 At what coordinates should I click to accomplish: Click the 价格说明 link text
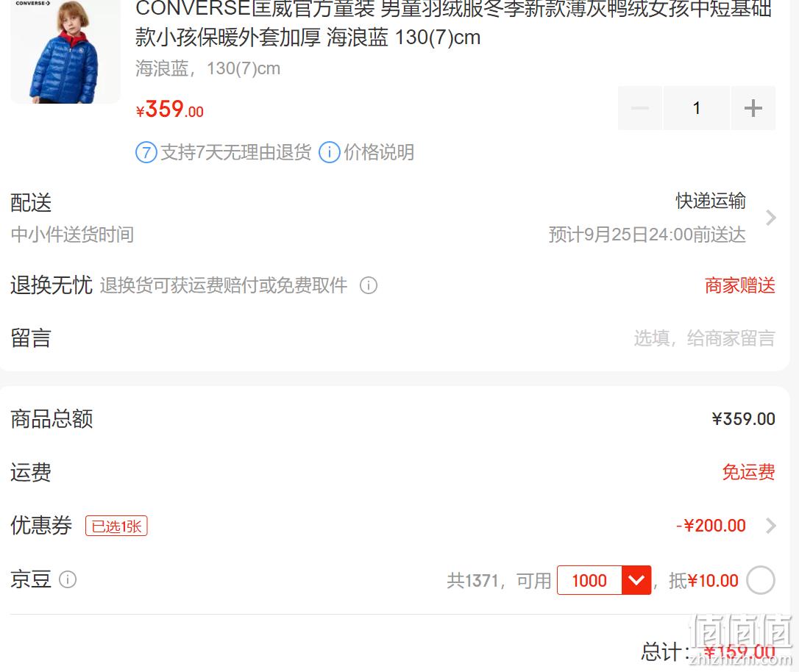click(x=379, y=152)
